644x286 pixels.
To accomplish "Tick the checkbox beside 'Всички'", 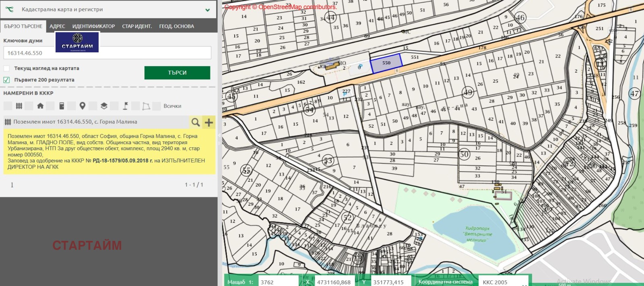I will point(157,106).
